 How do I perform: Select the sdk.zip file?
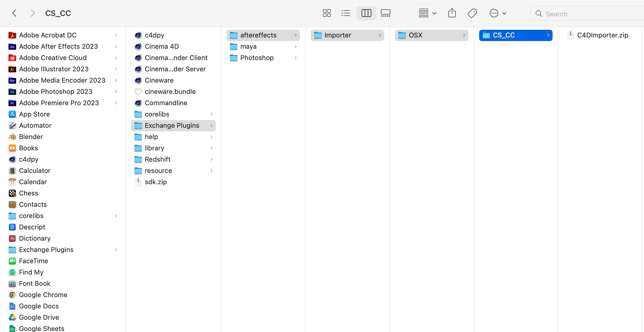pyautogui.click(x=156, y=182)
